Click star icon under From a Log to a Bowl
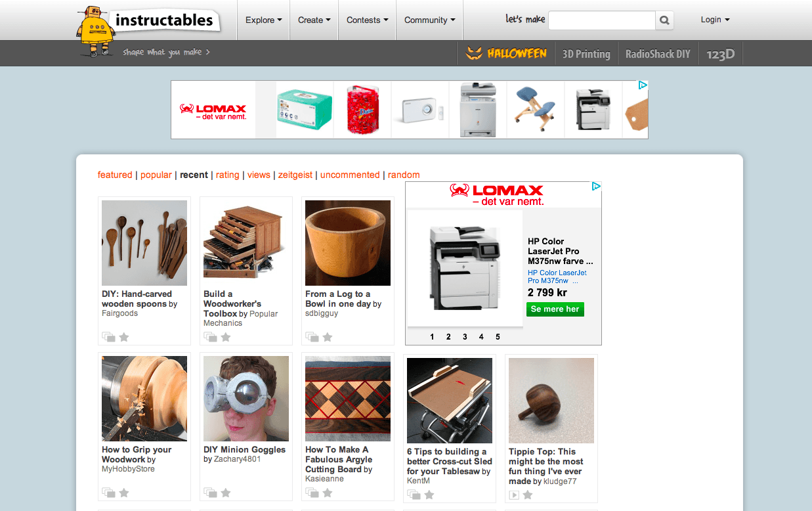Screen dimensions: 812x511 pyautogui.click(x=328, y=337)
